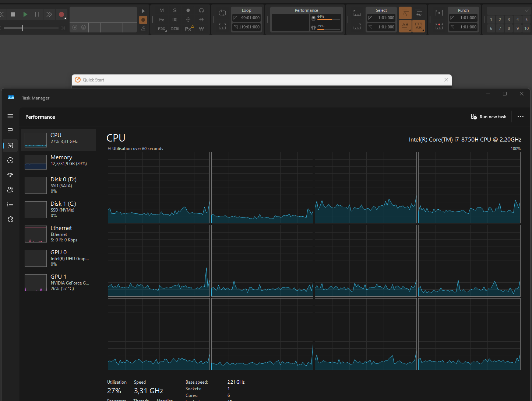Toggle global Solo (S) in mix module
Image resolution: width=532 pixels, height=401 pixels.
pos(175,10)
